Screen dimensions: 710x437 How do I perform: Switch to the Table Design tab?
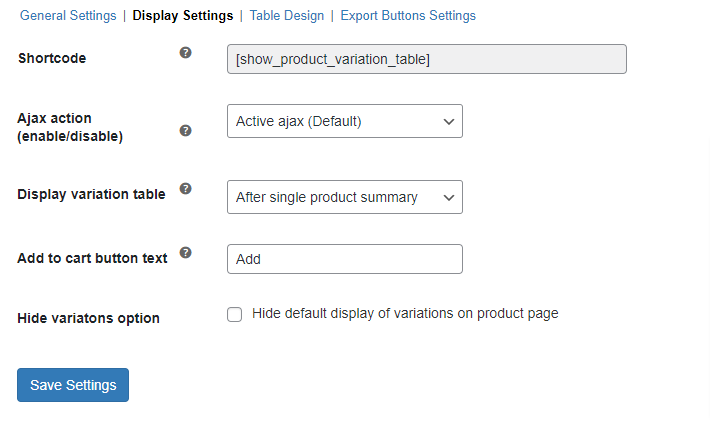(x=286, y=16)
